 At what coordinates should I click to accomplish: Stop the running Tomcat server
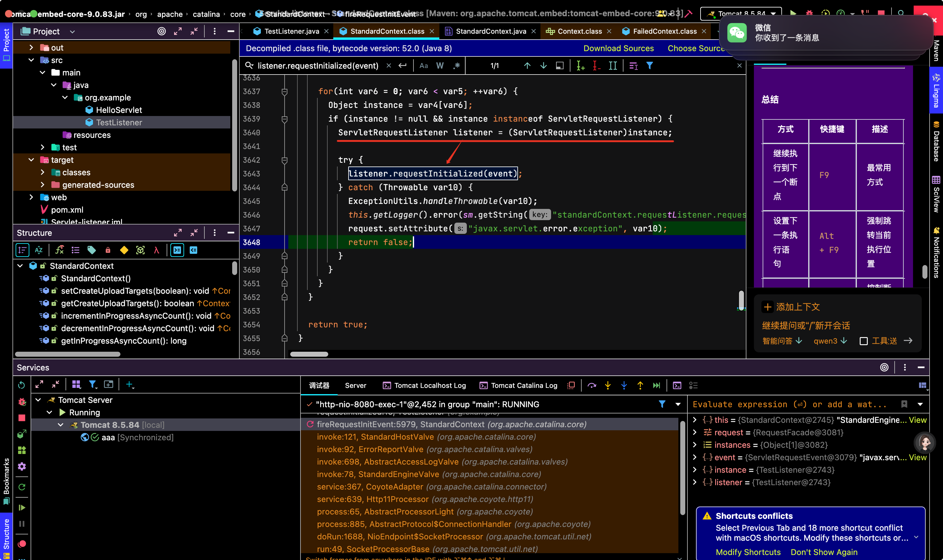pos(22,418)
